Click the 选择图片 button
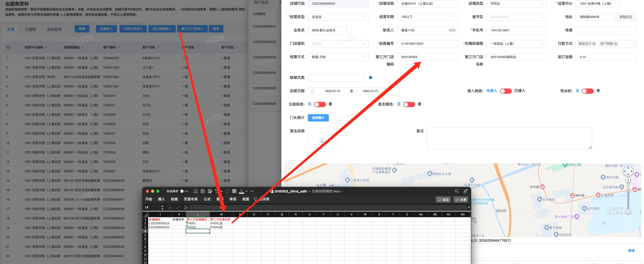The image size is (644, 264). [318, 118]
